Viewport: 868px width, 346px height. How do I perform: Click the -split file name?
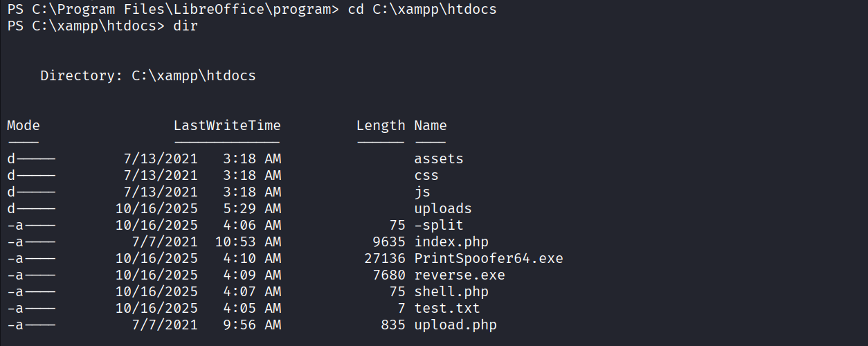pos(439,226)
